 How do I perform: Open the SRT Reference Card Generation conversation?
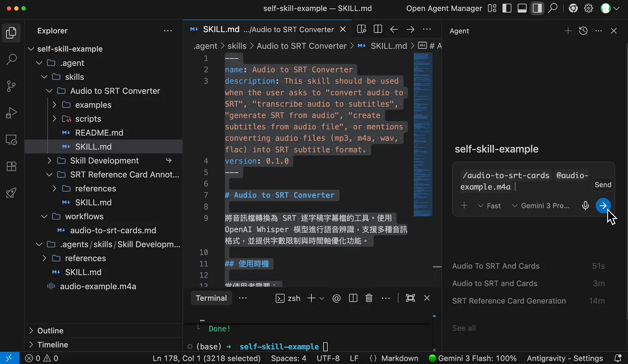pos(528,301)
